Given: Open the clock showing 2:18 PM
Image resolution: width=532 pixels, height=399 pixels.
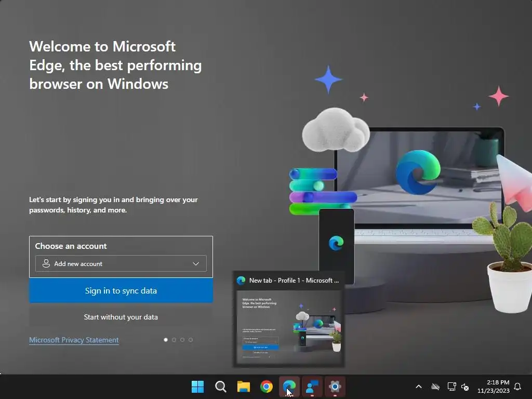Looking at the screenshot, I should (494, 387).
